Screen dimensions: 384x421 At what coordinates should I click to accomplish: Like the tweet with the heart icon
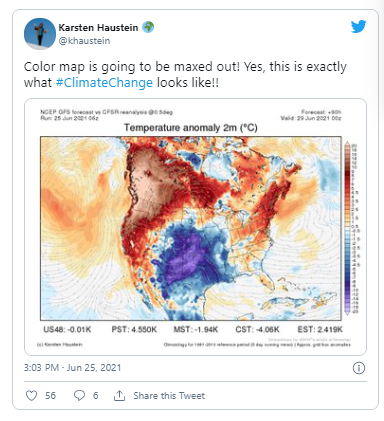click(x=31, y=396)
